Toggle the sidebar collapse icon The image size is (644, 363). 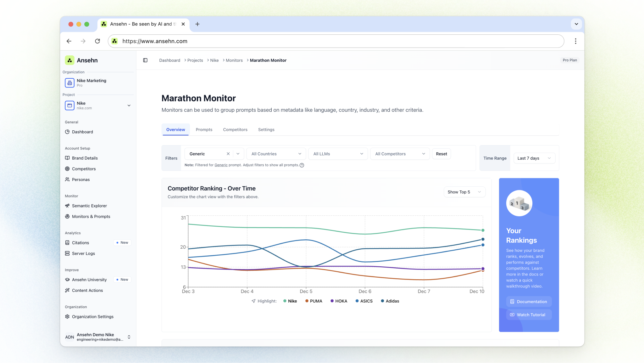145,60
